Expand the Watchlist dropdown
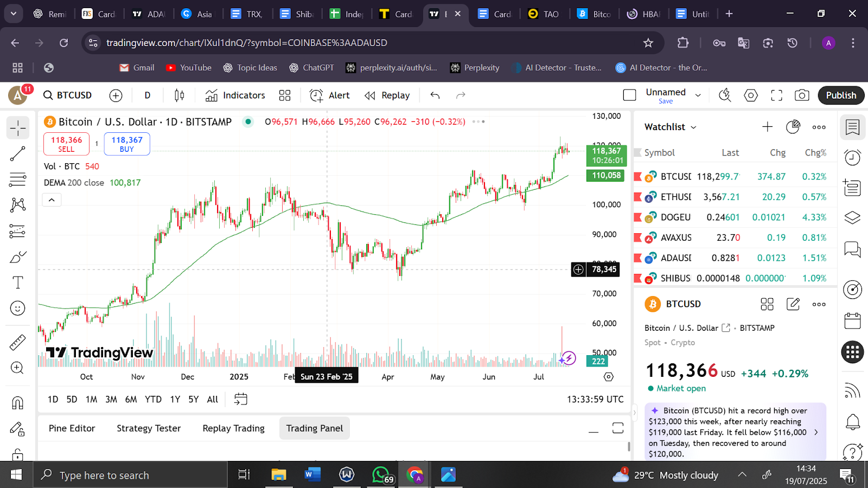Screen dimensions: 868x488 click(671, 127)
